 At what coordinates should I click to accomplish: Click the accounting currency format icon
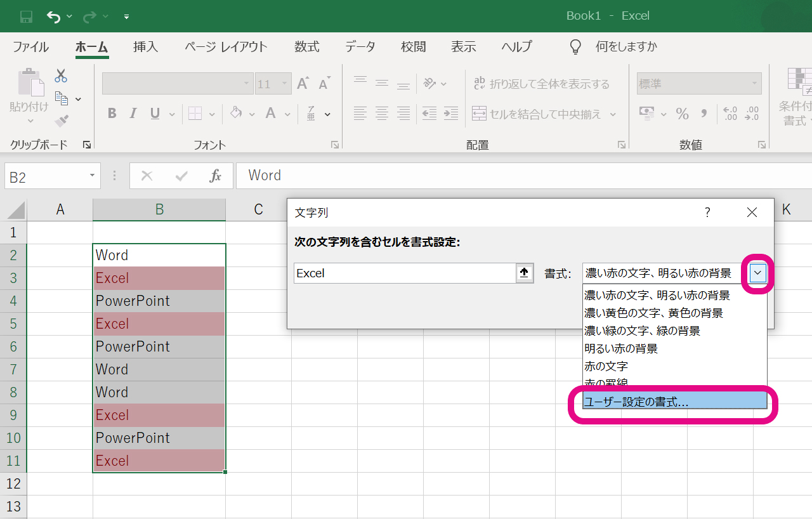coord(647,114)
